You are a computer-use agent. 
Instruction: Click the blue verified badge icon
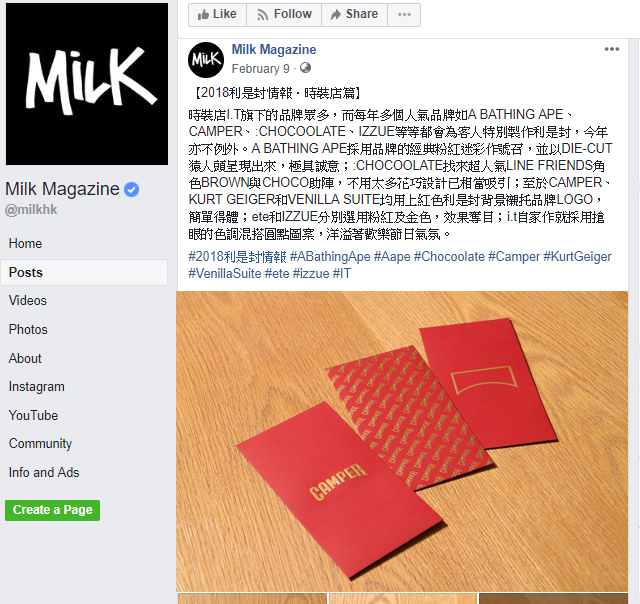pyautogui.click(x=131, y=189)
